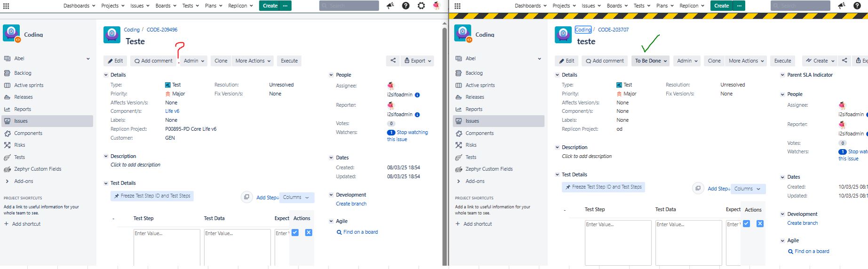868x269 pixels.
Task: Open help question icon in right window
Action: [857, 6]
